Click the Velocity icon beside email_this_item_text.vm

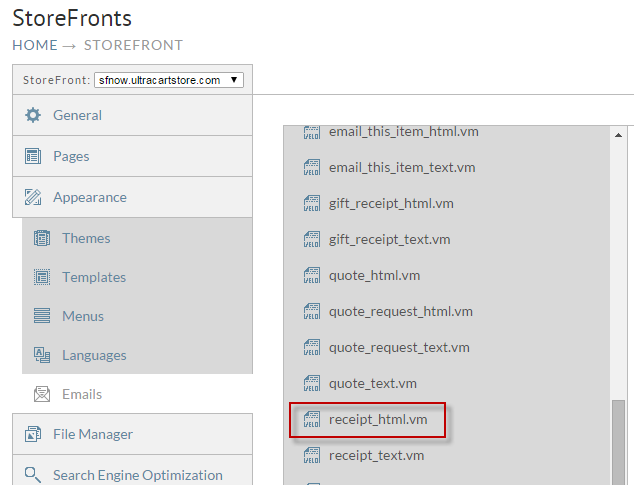[312, 167]
